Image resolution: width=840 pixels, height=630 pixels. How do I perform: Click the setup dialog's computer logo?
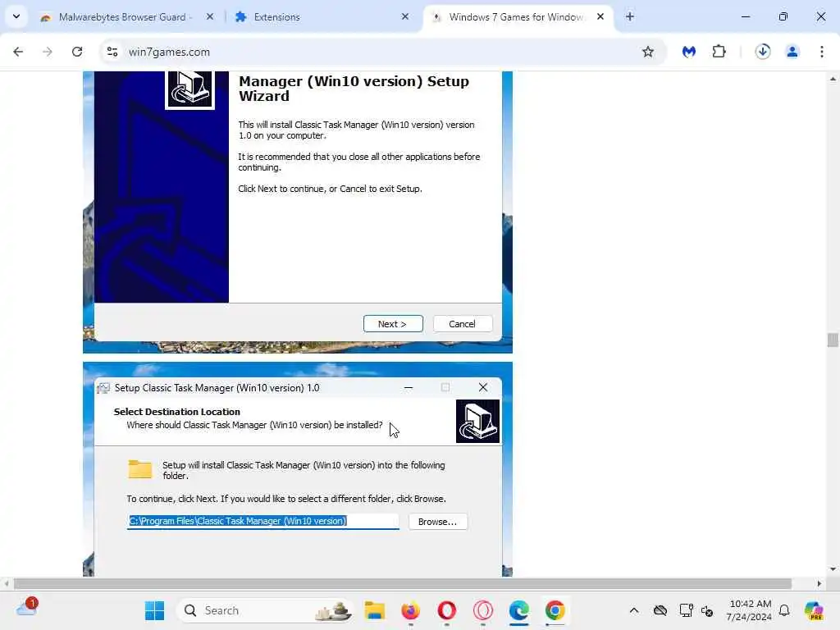(x=478, y=421)
